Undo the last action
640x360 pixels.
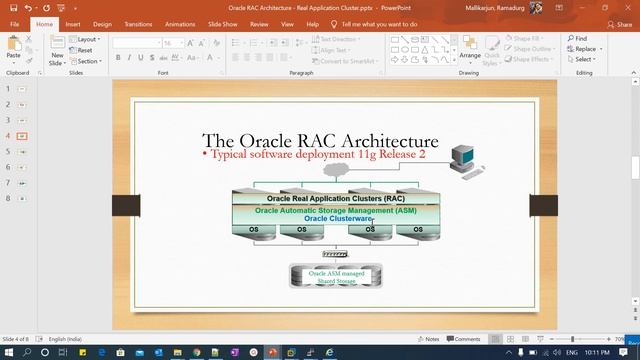[28, 8]
